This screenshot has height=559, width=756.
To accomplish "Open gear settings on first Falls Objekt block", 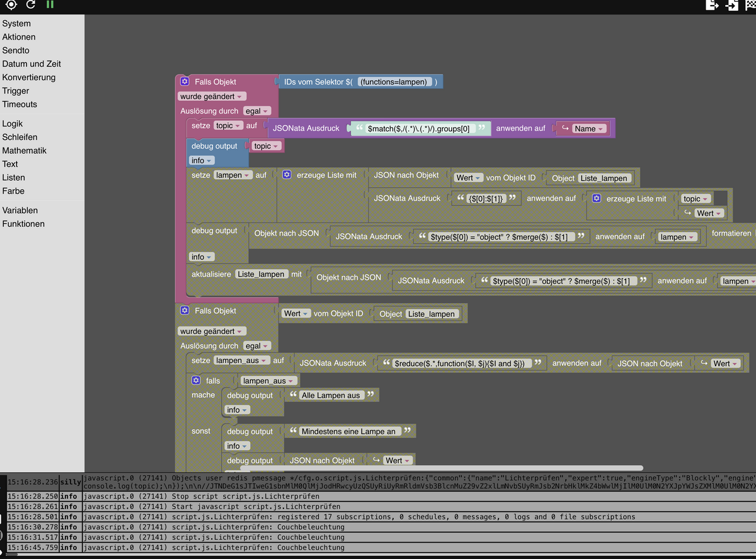I will (185, 81).
